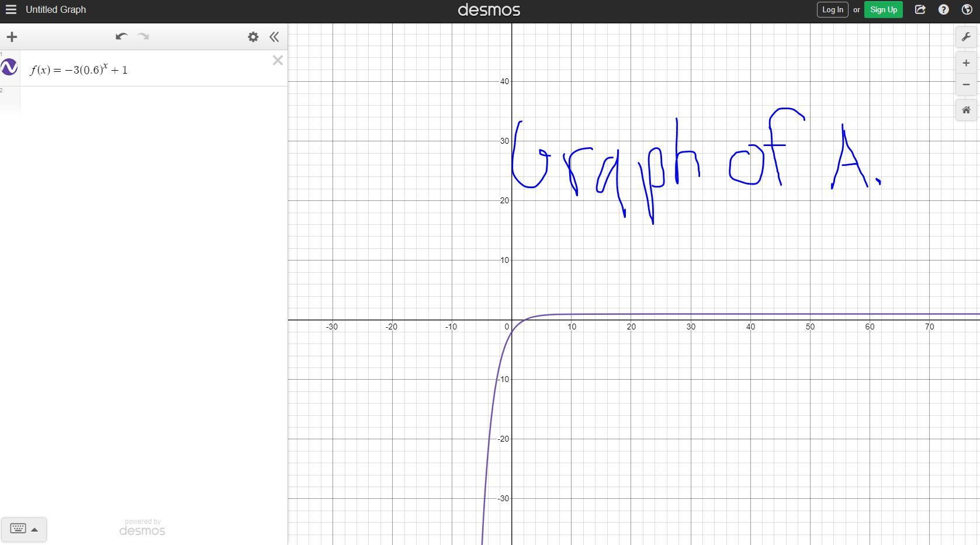Sign up for a Desmos account

pos(883,9)
